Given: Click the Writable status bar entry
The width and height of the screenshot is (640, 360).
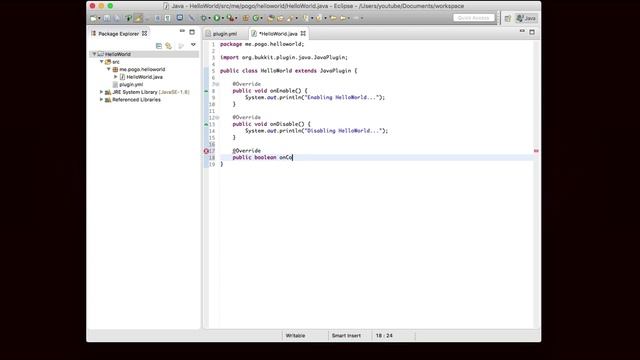Looking at the screenshot, I should click(295, 336).
